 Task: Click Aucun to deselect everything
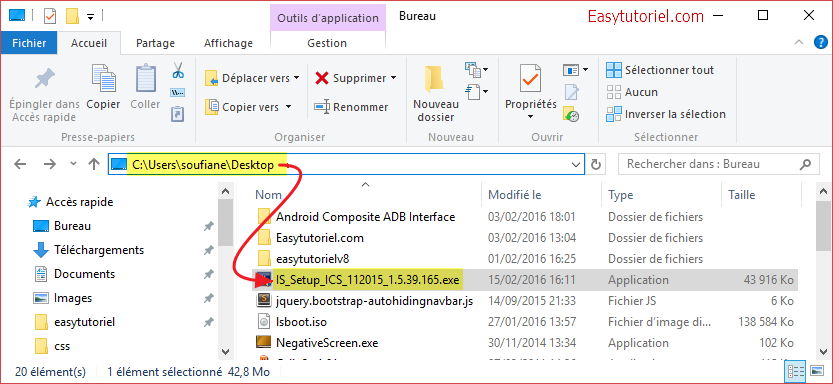tap(632, 92)
